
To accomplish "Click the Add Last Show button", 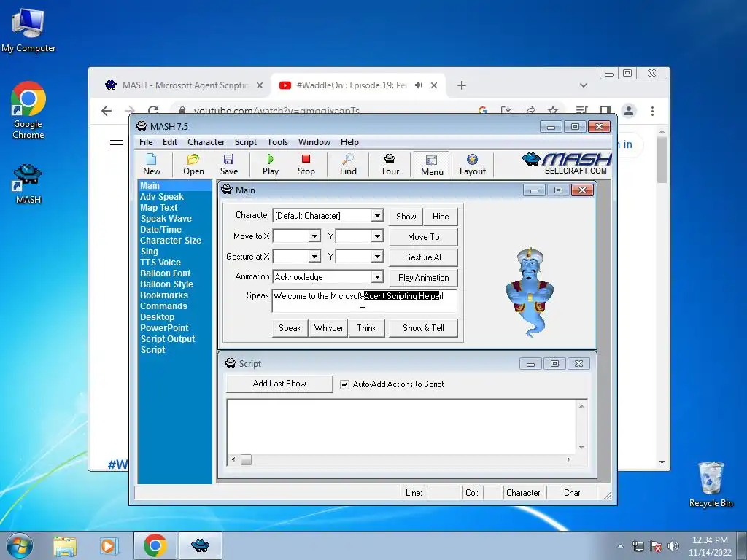I will click(279, 384).
